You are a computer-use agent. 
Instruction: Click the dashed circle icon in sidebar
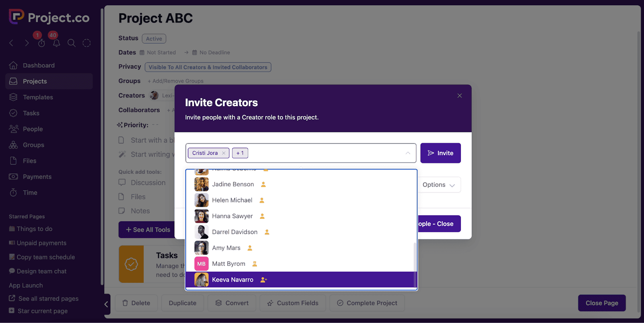[x=87, y=43]
